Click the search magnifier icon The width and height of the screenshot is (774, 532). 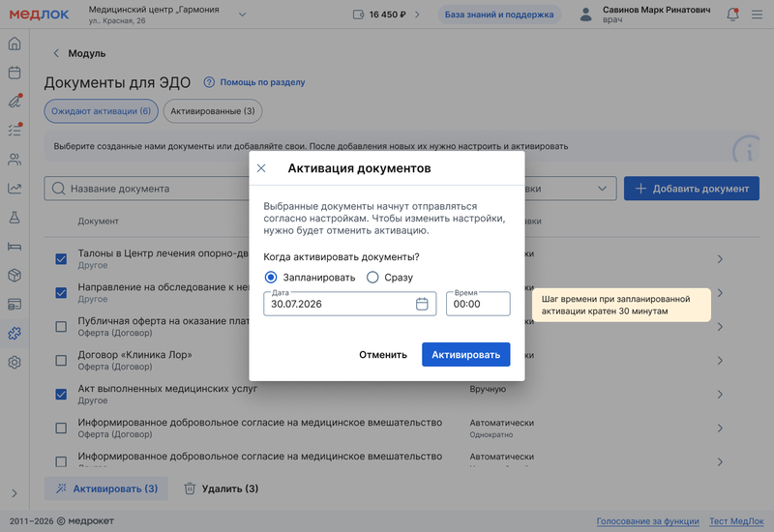point(58,189)
